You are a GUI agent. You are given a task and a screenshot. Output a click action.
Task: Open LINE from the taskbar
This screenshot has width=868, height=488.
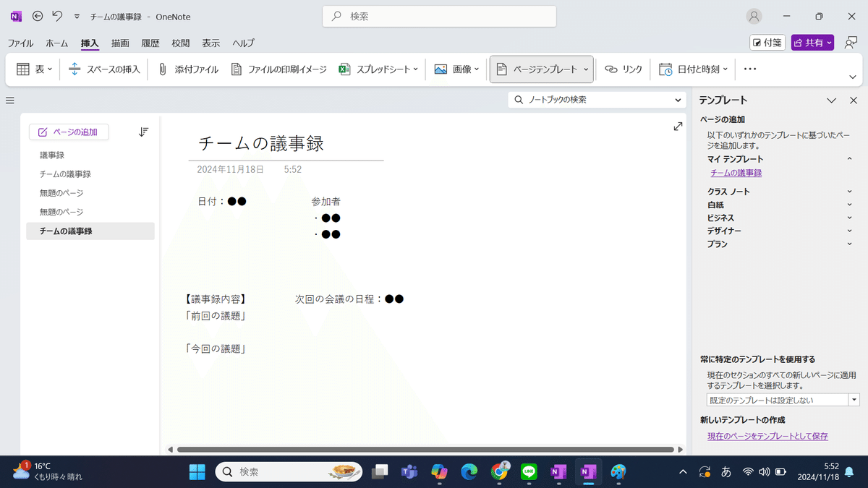click(529, 472)
